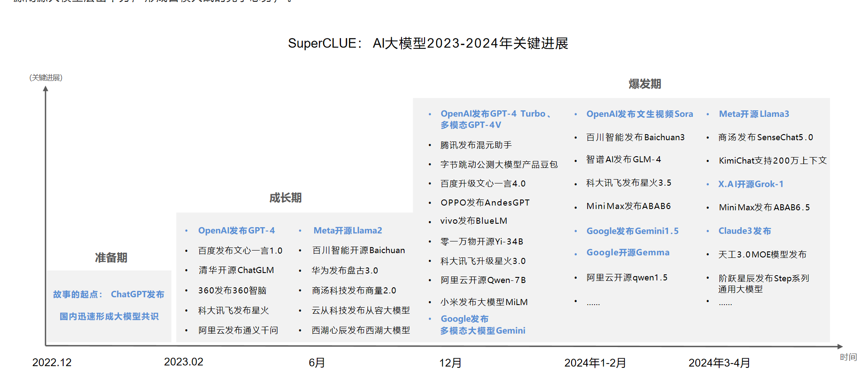This screenshot has width=868, height=373.
Task: Click the '准备期' phase heading
Action: click(x=111, y=257)
